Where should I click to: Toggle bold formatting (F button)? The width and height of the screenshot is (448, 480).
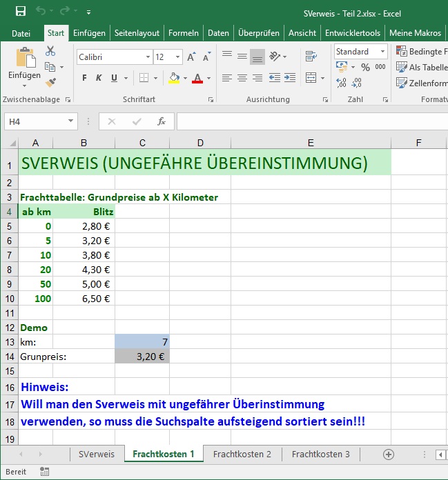coord(84,78)
